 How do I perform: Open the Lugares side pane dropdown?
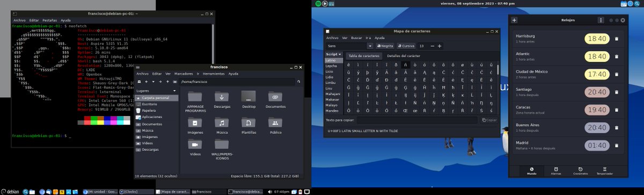[x=156, y=91]
